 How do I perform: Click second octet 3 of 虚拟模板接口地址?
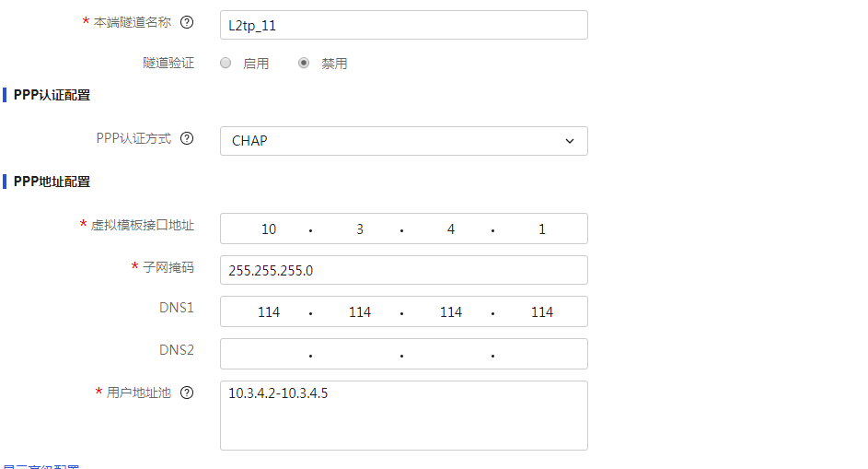[x=359, y=229]
